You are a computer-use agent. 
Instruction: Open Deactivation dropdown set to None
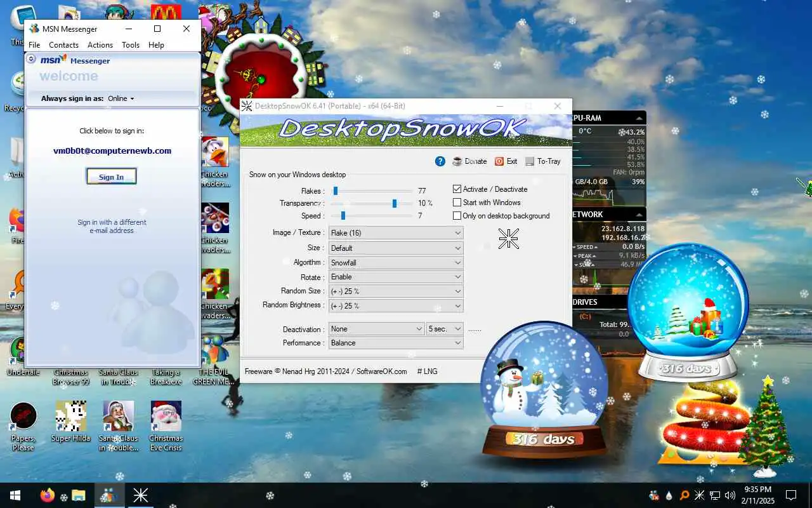(x=377, y=329)
